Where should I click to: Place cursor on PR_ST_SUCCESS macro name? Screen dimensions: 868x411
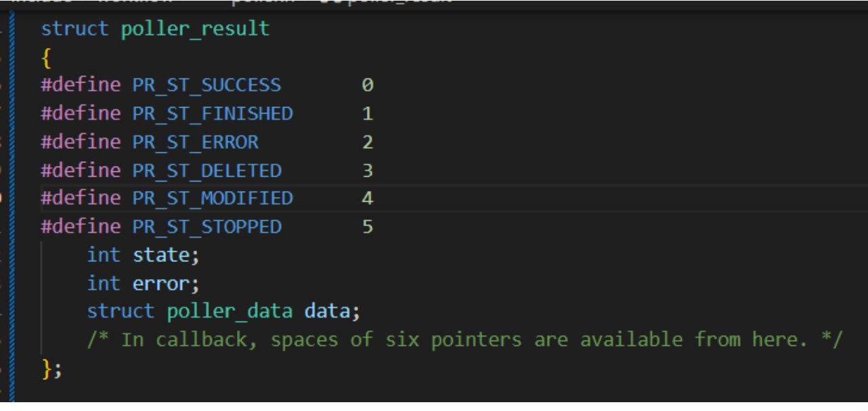pyautogui.click(x=207, y=85)
